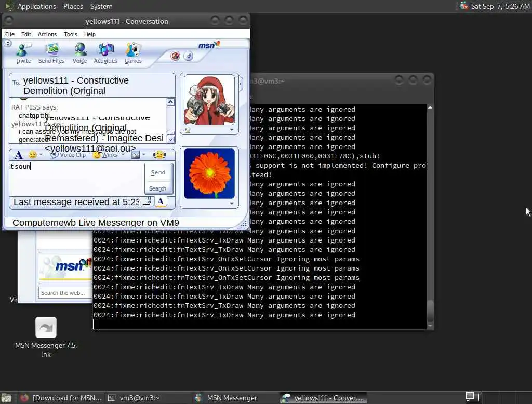
Task: Start a Voice conversation
Action: coord(79,53)
